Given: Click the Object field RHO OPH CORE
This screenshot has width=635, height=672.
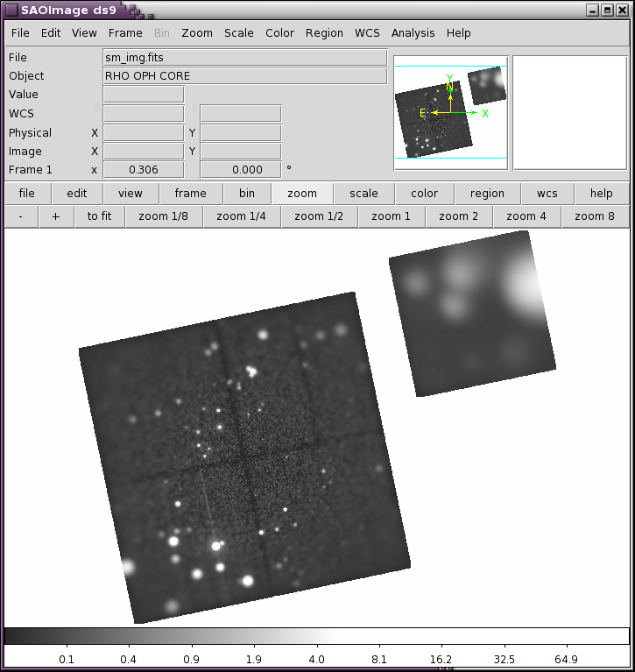Looking at the screenshot, I should (x=244, y=76).
